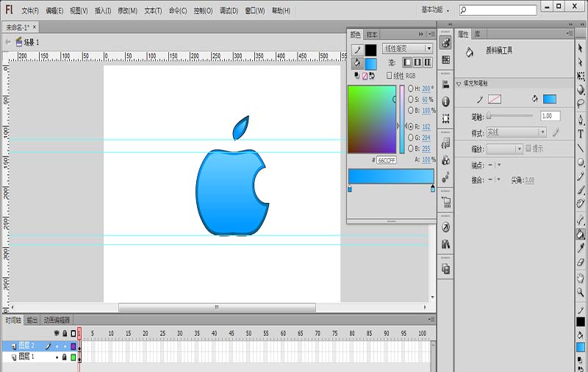Select the H hue radio button
588x372 pixels.
pos(411,88)
